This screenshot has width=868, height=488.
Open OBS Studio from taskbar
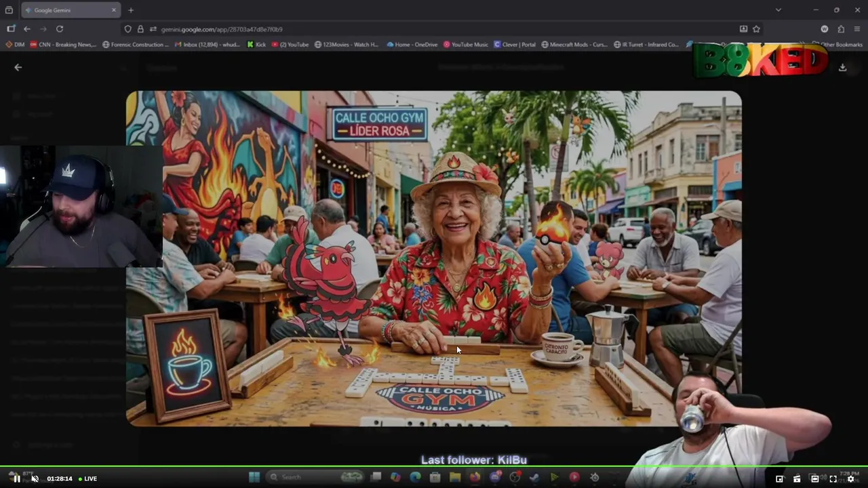pyautogui.click(x=515, y=477)
